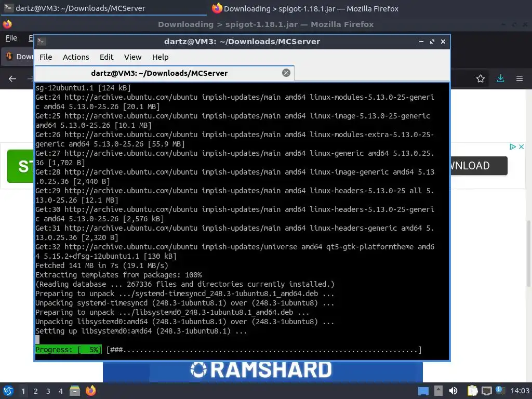Click the RAMSHARD banner advertisement
This screenshot has height=399, width=532.
263,371
